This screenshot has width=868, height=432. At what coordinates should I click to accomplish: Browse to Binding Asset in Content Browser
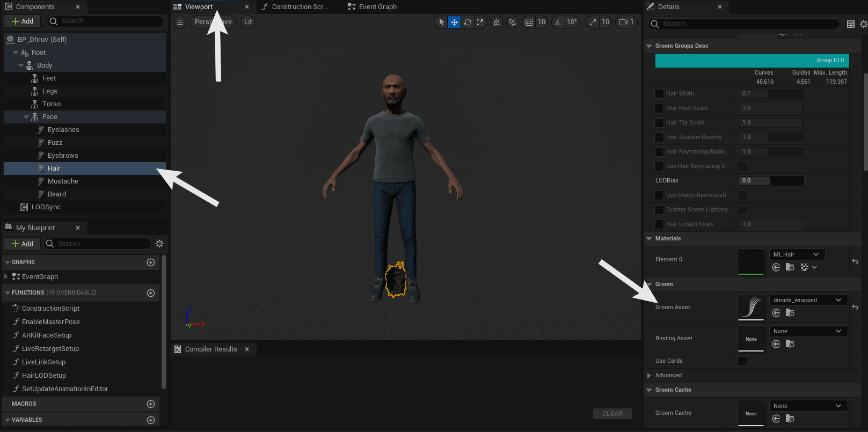coord(790,344)
